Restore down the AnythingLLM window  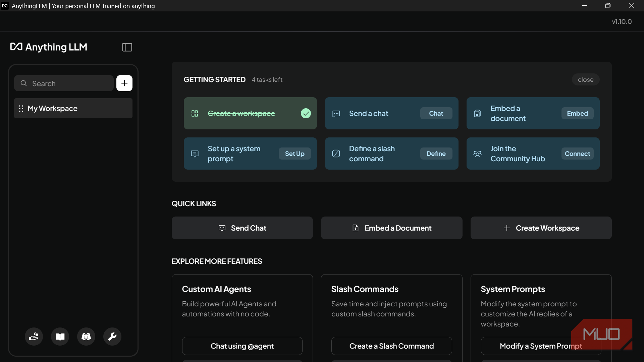click(608, 6)
